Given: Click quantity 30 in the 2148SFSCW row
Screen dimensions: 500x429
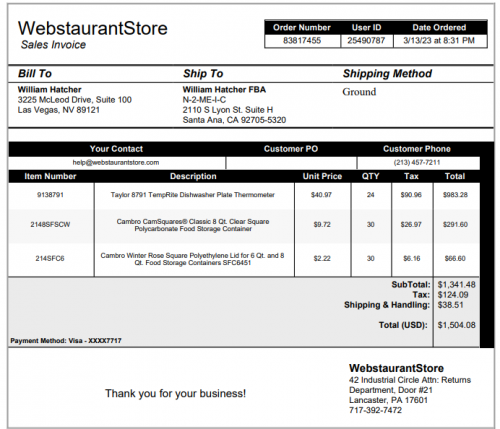Looking at the screenshot, I should point(371,225).
